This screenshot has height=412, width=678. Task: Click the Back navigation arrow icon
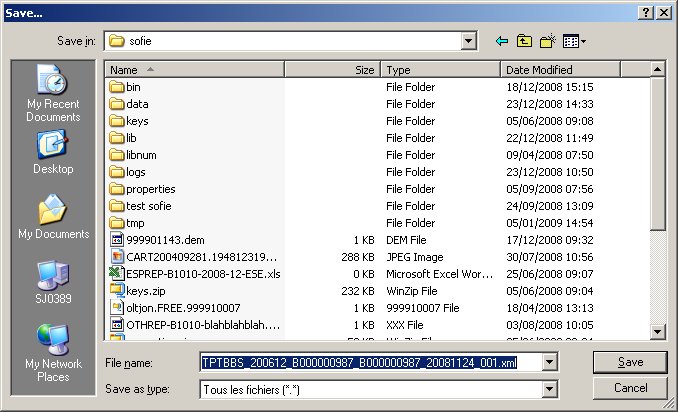tap(502, 41)
